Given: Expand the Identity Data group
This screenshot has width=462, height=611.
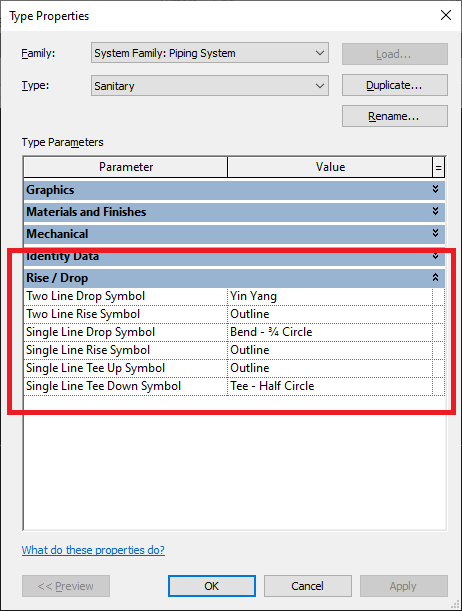Looking at the screenshot, I should 435,256.
